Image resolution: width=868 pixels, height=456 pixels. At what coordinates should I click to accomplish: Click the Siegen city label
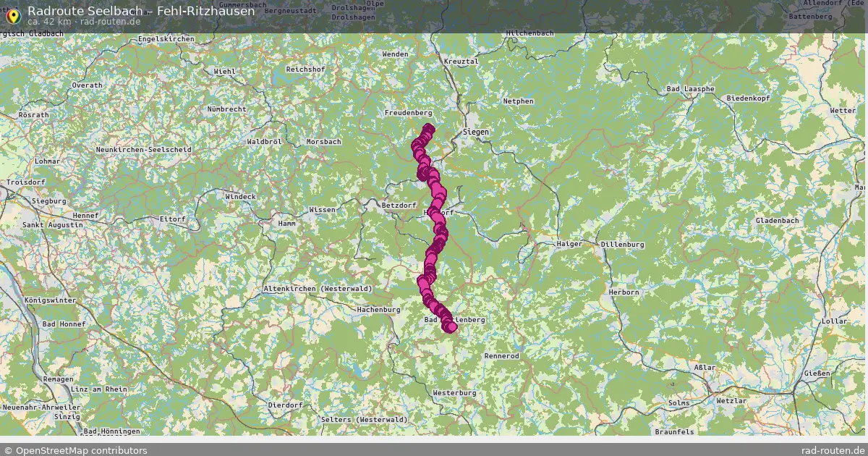pos(476,132)
